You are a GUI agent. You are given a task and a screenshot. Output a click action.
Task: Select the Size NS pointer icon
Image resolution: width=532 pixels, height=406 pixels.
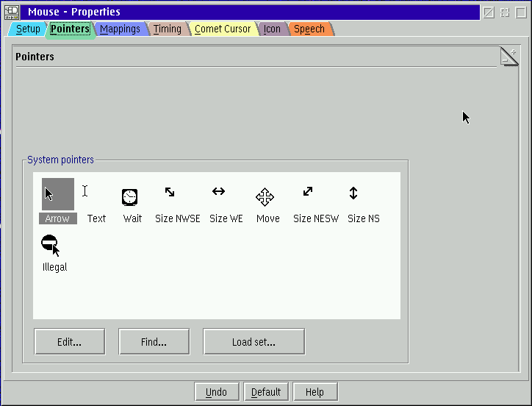[x=353, y=193]
